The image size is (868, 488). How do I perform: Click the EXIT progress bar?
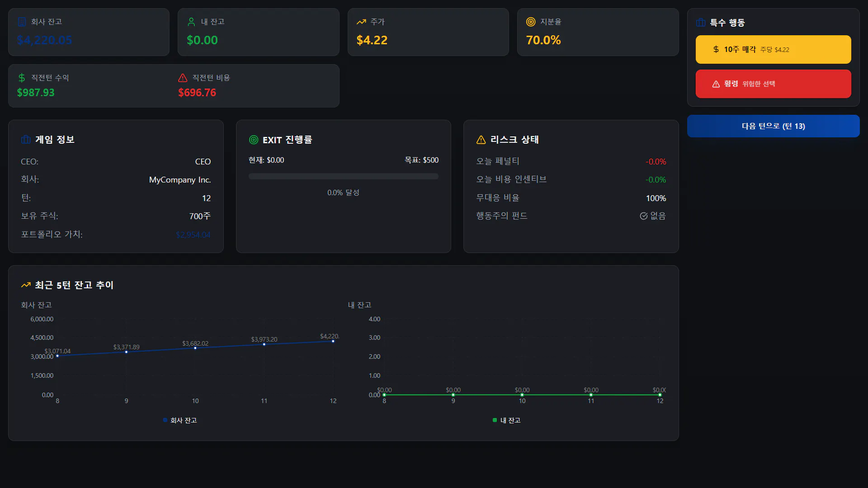pyautogui.click(x=343, y=176)
